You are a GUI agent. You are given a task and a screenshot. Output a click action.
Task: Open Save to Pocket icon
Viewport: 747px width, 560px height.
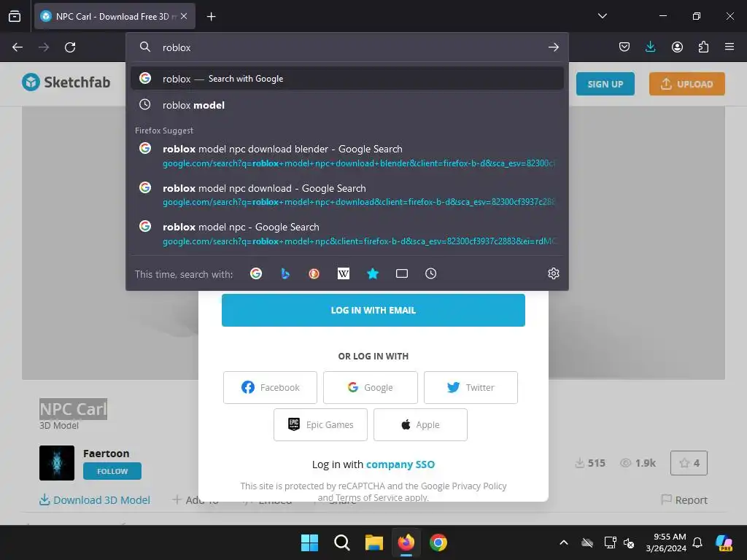624,47
